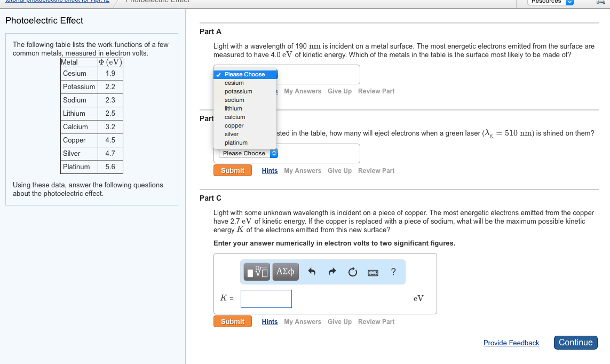Select cesium in the Part A dropdown
The width and height of the screenshot is (610, 364).
tap(234, 83)
